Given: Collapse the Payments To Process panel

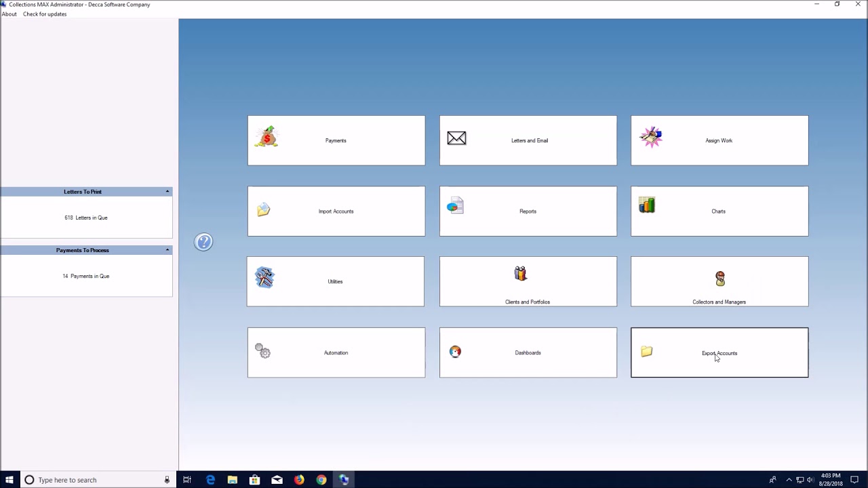Looking at the screenshot, I should point(167,250).
